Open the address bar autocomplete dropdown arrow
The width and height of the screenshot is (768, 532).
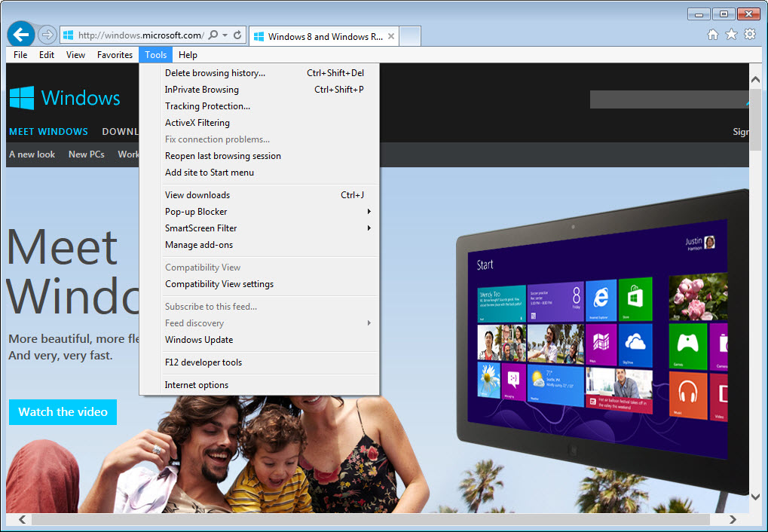coord(225,35)
